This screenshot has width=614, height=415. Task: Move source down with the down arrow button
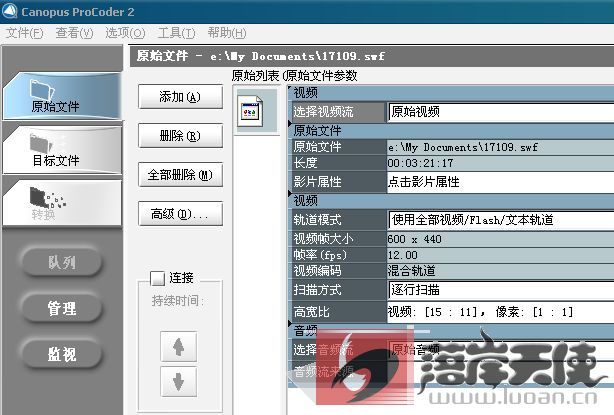(x=179, y=382)
